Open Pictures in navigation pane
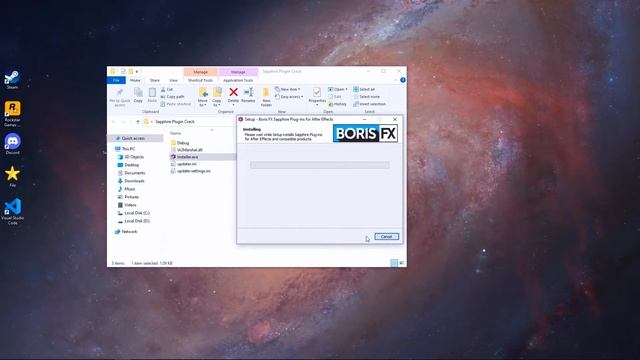640x360 pixels. click(x=131, y=197)
